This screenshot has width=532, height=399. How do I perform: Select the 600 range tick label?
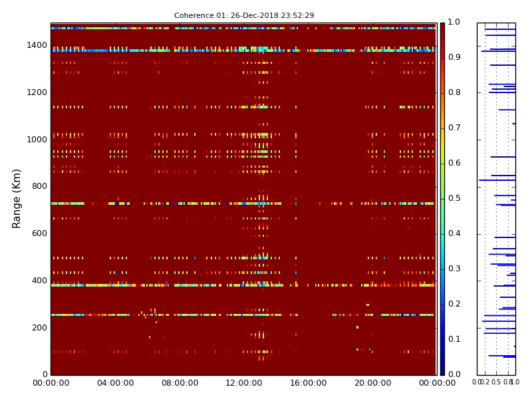(x=39, y=233)
